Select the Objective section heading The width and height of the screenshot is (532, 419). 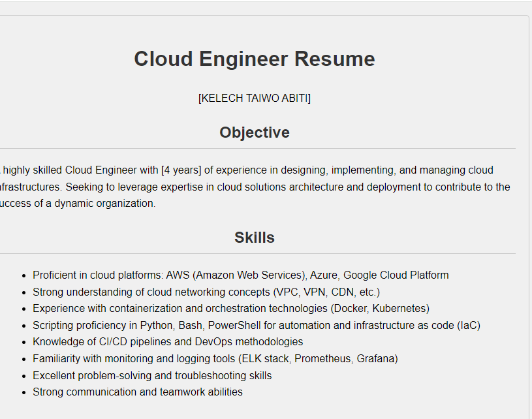[x=254, y=132]
